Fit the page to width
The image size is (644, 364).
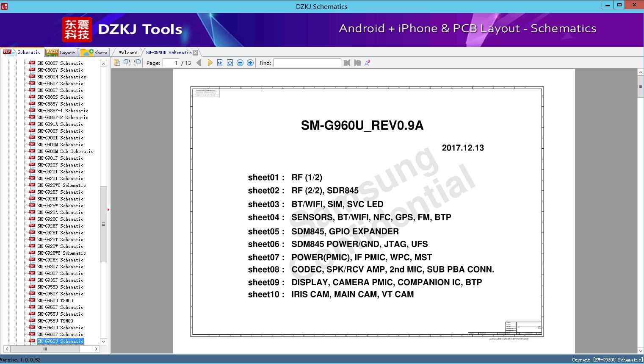coord(220,63)
